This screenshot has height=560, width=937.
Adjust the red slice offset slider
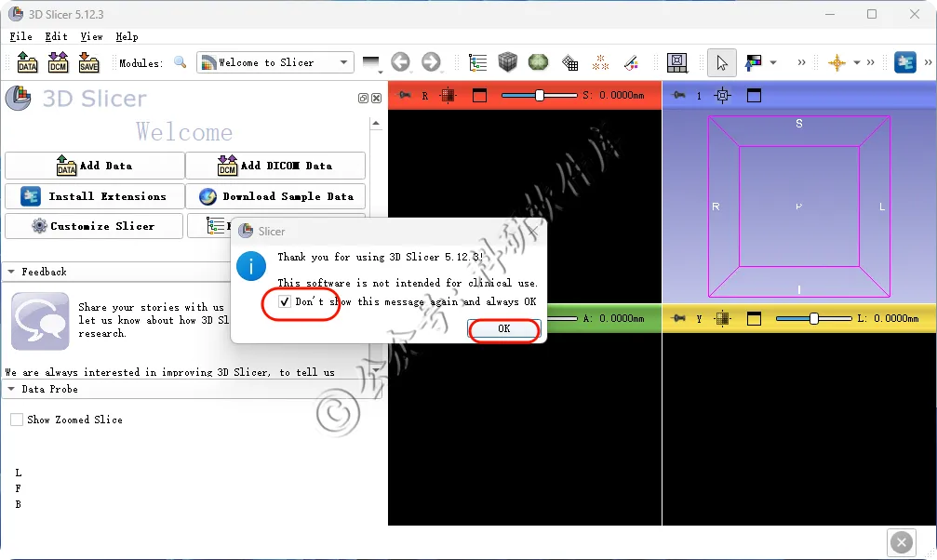click(x=539, y=95)
